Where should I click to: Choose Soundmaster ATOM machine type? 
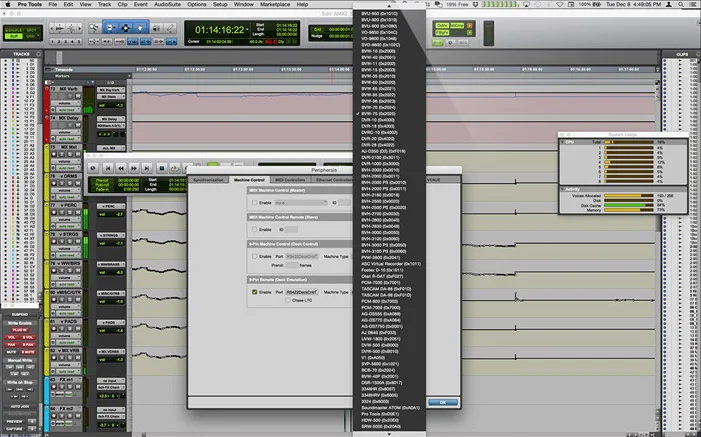pyautogui.click(x=390, y=408)
